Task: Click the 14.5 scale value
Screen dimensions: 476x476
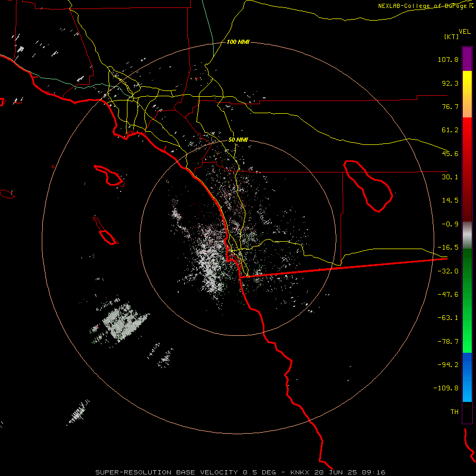Action: click(x=450, y=200)
